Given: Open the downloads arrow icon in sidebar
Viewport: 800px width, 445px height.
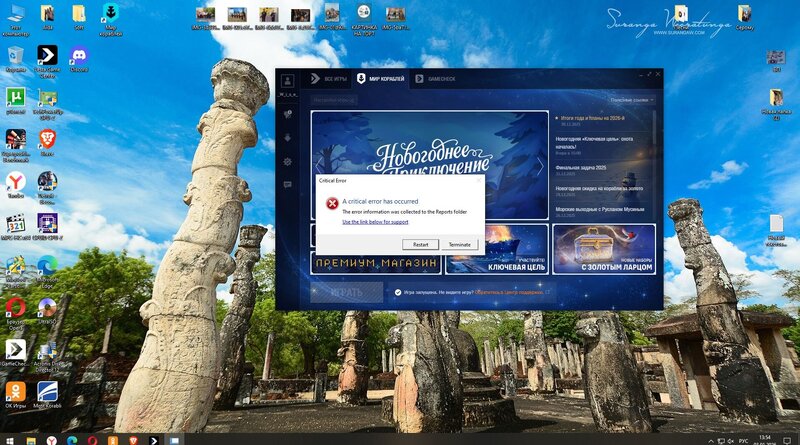Looking at the screenshot, I should 288,138.
